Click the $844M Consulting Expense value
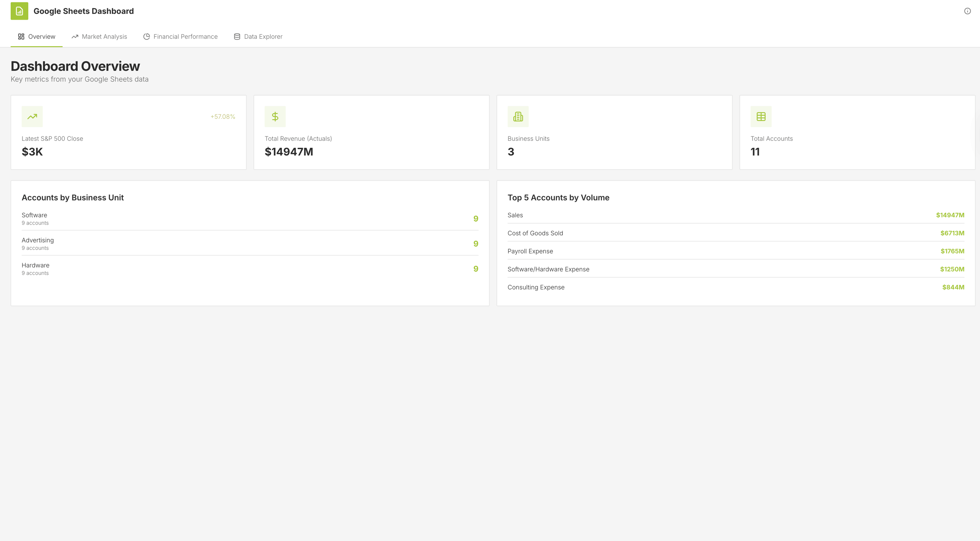This screenshot has height=541, width=980. [953, 287]
